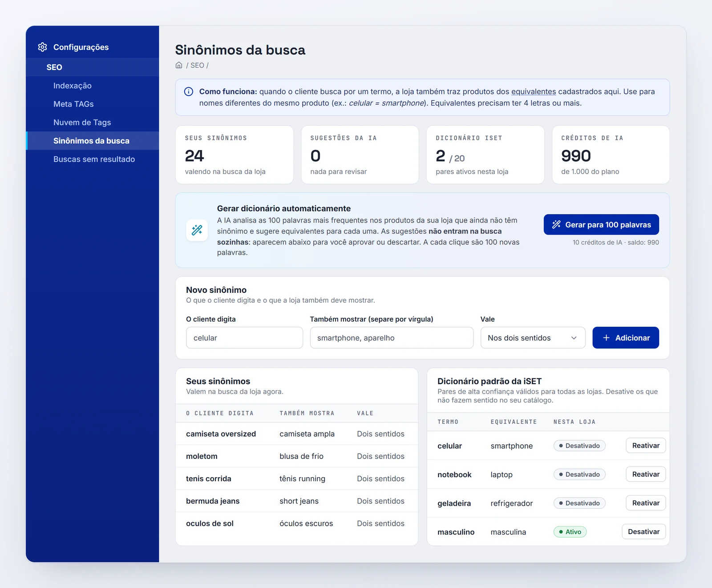Click the Configurações gear icon

42,47
